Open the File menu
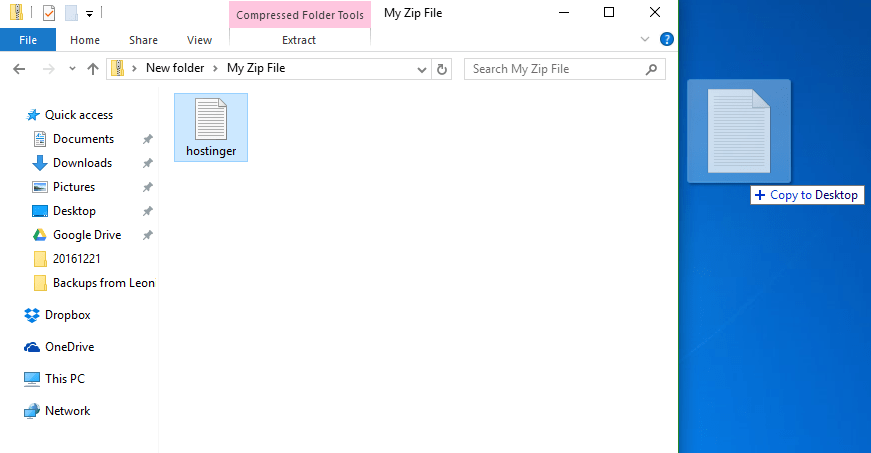Screen dimensions: 871x453 (x=28, y=40)
